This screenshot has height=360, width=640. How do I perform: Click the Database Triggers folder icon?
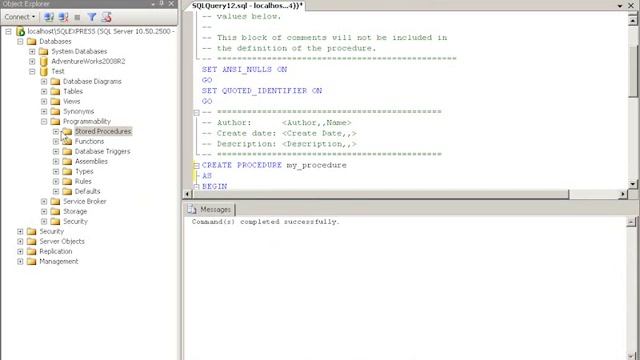coord(67,151)
